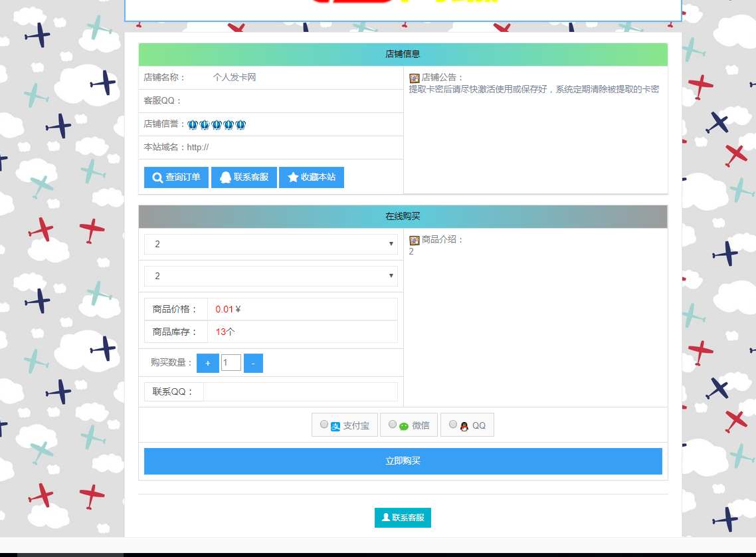Click the 立即购买 purchase button
The width and height of the screenshot is (756, 557).
403,461
